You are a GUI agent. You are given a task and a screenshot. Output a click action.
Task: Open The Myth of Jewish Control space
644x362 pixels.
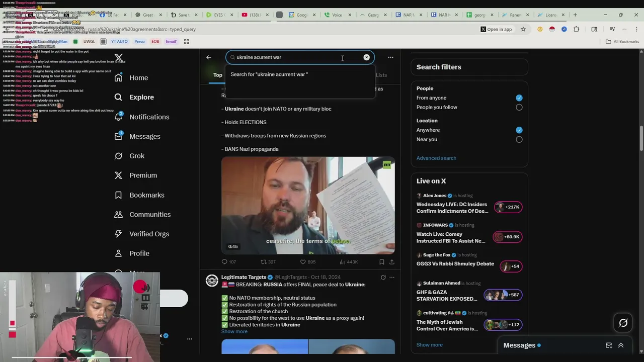coord(447,325)
